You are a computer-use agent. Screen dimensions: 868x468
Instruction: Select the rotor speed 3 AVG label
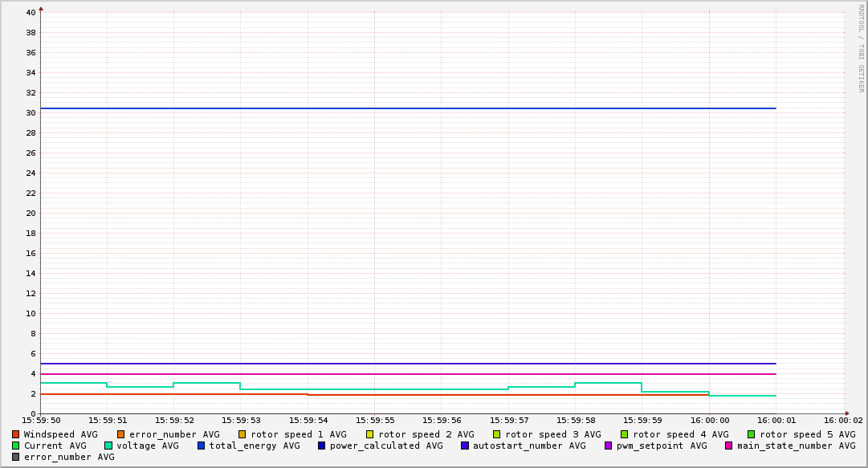click(x=553, y=434)
